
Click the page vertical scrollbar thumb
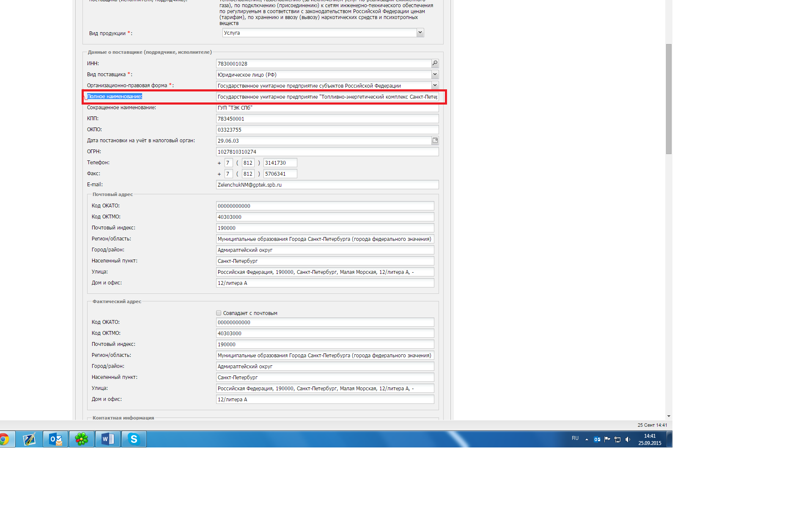click(x=669, y=99)
